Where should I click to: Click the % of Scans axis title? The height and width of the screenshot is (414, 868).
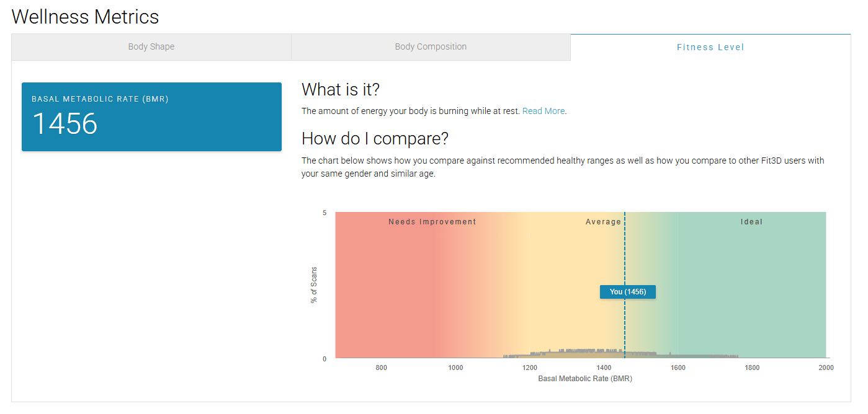pos(314,285)
